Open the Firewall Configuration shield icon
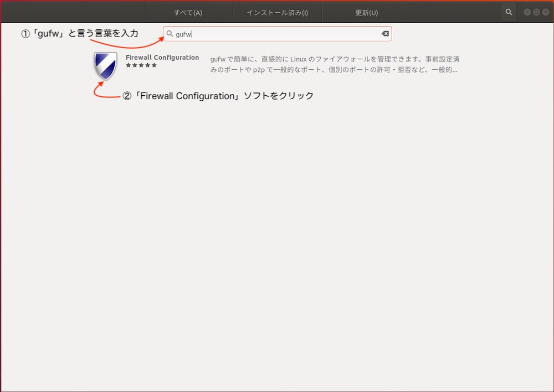The image size is (554, 392). (105, 66)
